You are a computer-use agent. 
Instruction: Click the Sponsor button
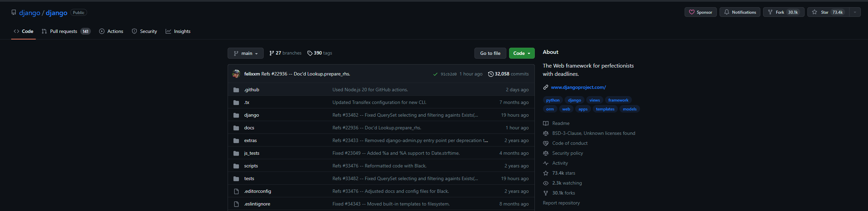pyautogui.click(x=700, y=12)
